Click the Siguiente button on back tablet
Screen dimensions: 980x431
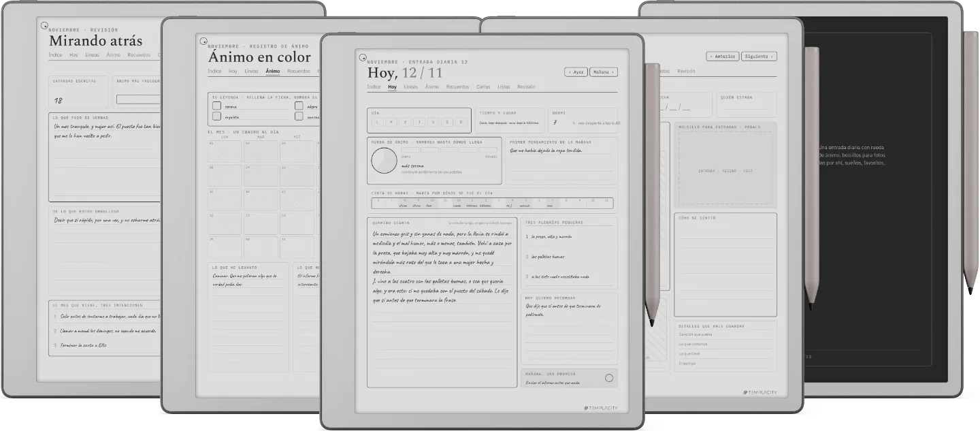(x=758, y=57)
